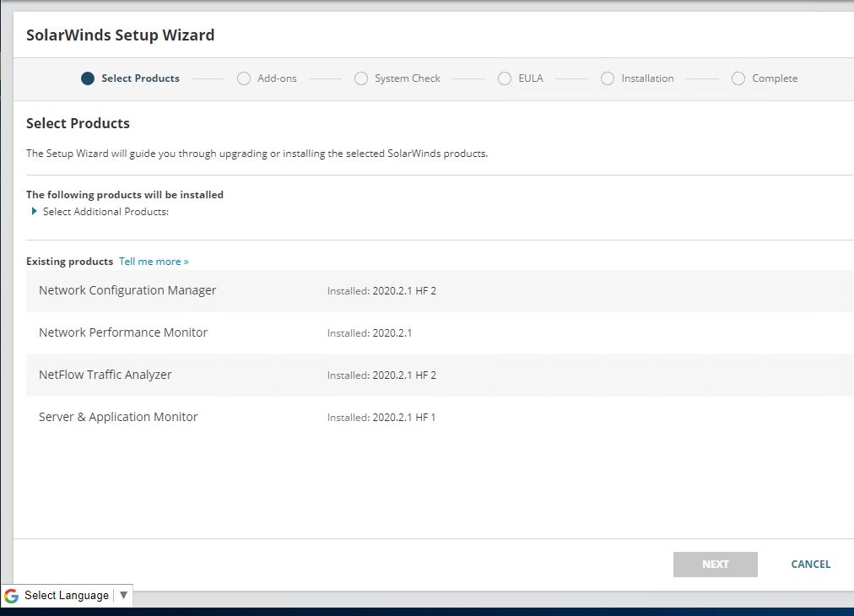
Task: Go to the Complete step label
Action: 775,78
